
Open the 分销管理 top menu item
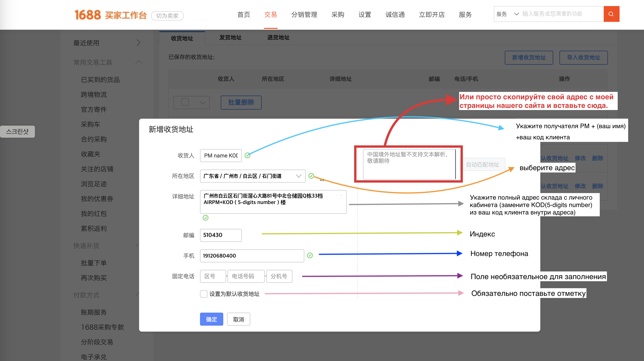[304, 15]
